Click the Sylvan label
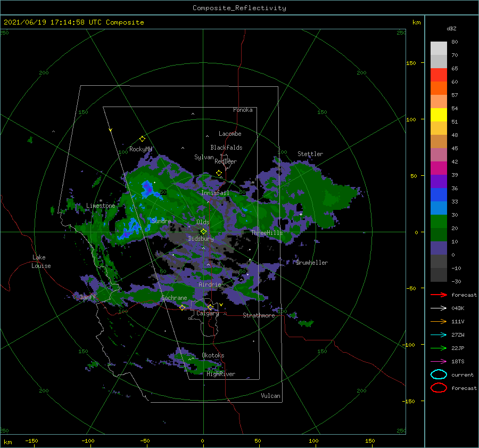Image resolution: width=479 pixels, height=448 pixels. (204, 157)
